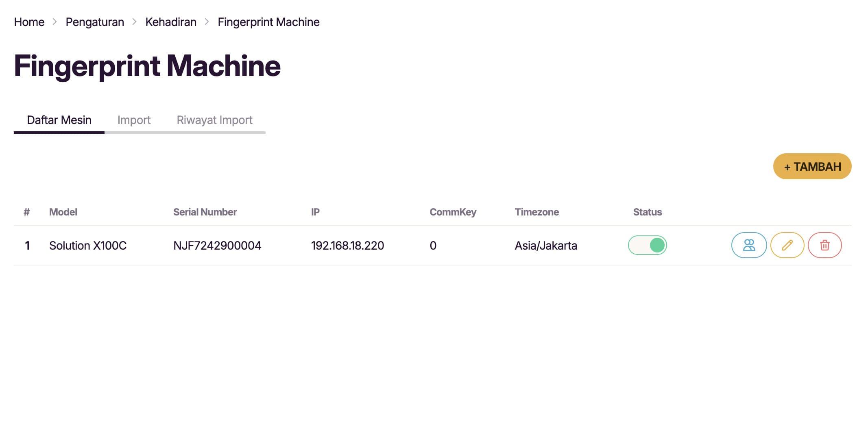Click the delete trash icon for NJF7242900004

point(824,245)
